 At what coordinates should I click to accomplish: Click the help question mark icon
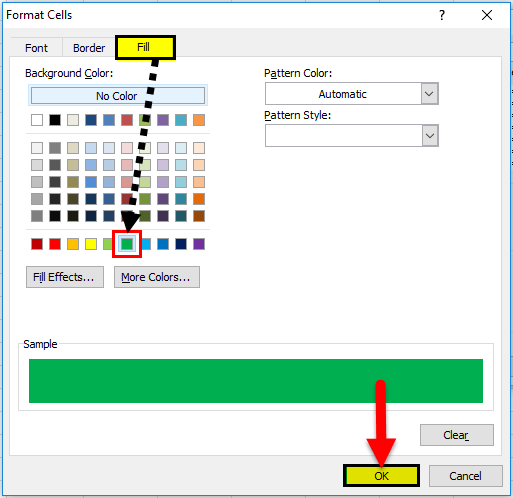point(442,15)
